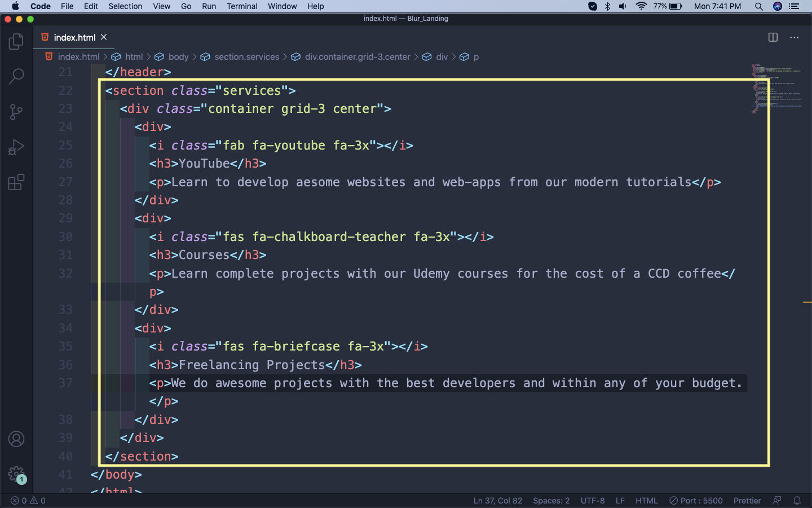Image resolution: width=812 pixels, height=508 pixels.
Task: Click the Bluetooth icon in menu bar
Action: (x=607, y=6)
